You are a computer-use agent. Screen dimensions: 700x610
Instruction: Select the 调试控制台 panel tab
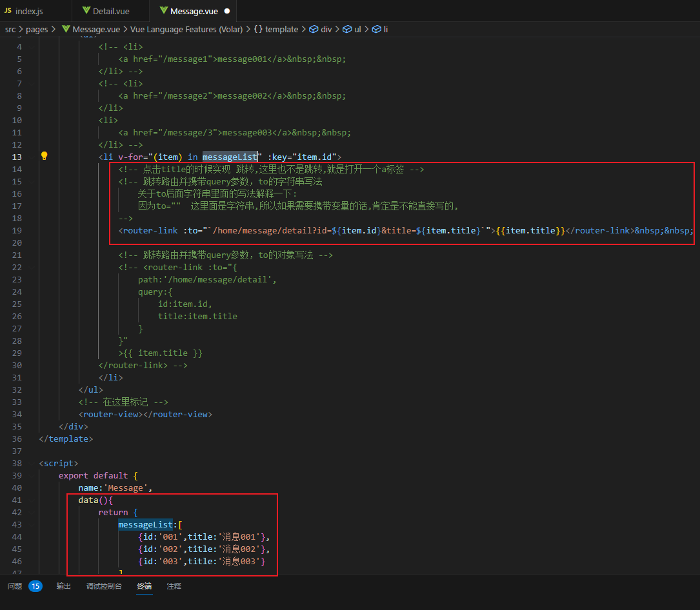104,586
